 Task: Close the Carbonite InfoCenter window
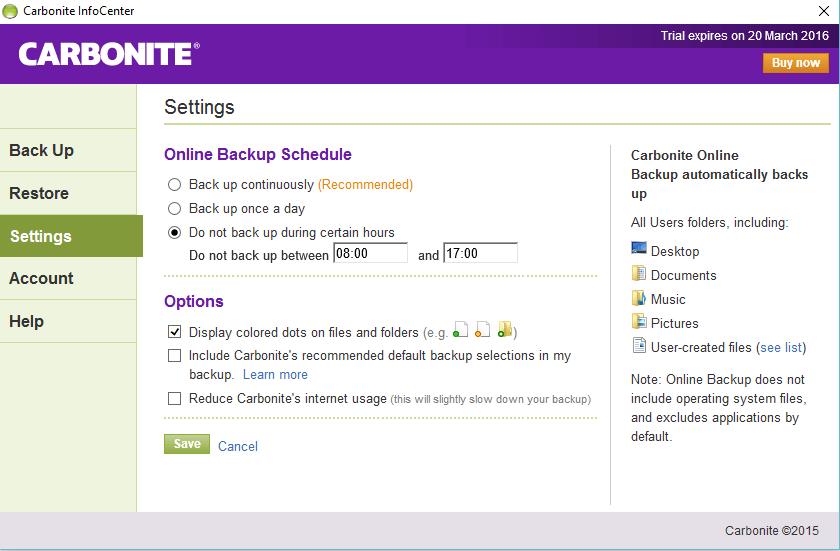point(824,11)
